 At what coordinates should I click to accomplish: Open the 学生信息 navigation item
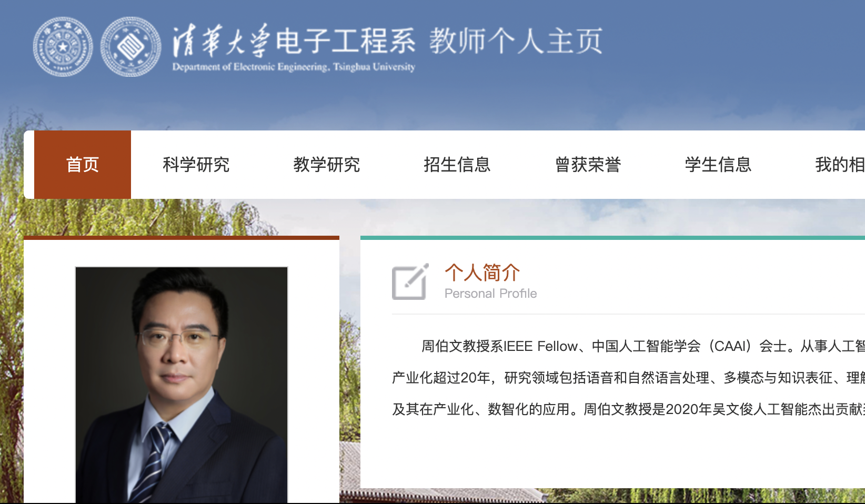[x=718, y=165]
